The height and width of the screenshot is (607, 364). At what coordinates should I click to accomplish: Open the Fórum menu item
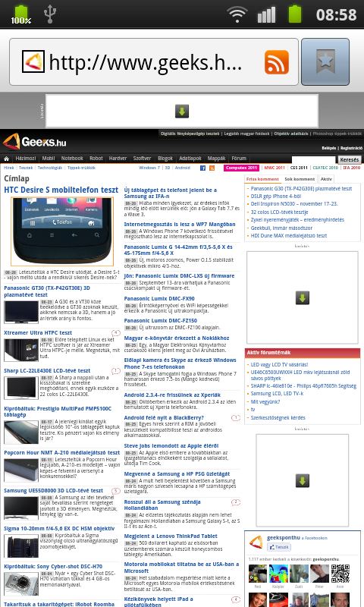[x=239, y=159]
